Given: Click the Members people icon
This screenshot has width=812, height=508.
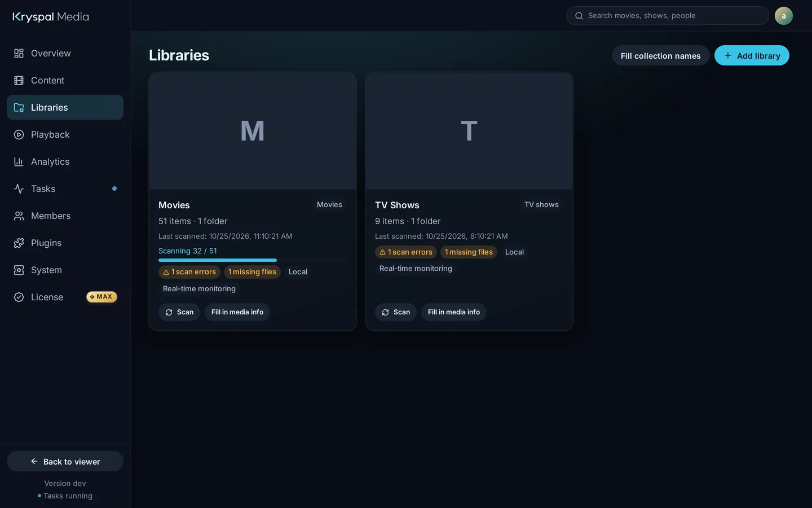Looking at the screenshot, I should click(19, 216).
